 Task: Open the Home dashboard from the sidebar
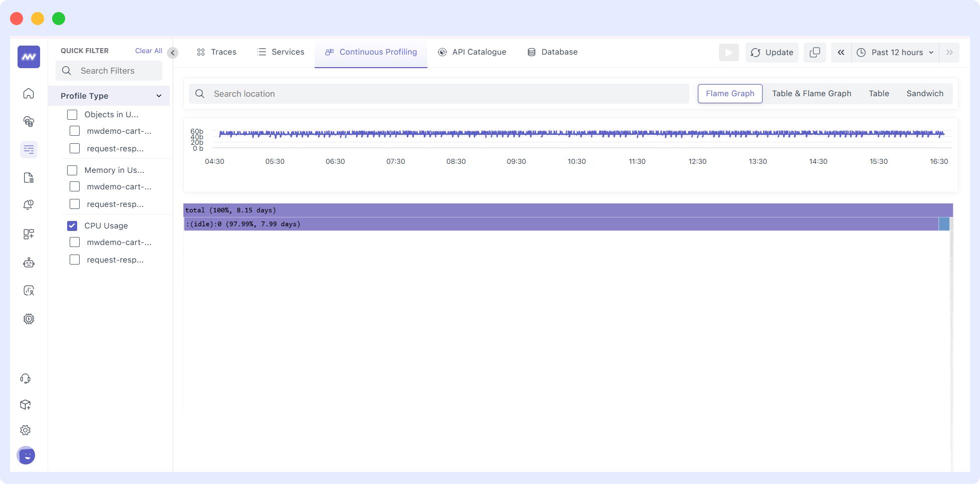(29, 94)
